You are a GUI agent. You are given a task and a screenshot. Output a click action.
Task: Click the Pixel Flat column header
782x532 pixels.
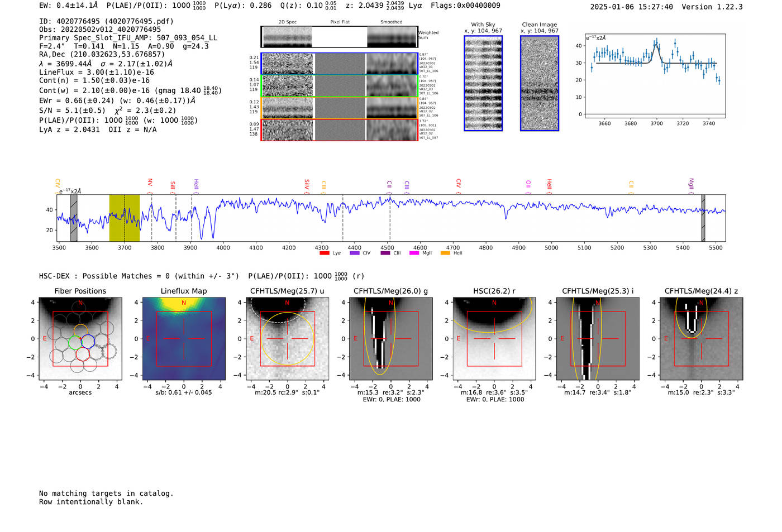click(x=340, y=22)
